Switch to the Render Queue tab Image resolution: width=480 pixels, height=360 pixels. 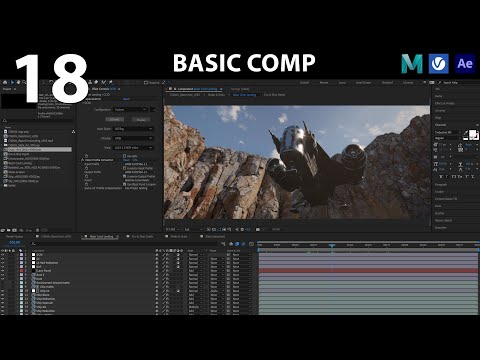[x=15, y=237]
